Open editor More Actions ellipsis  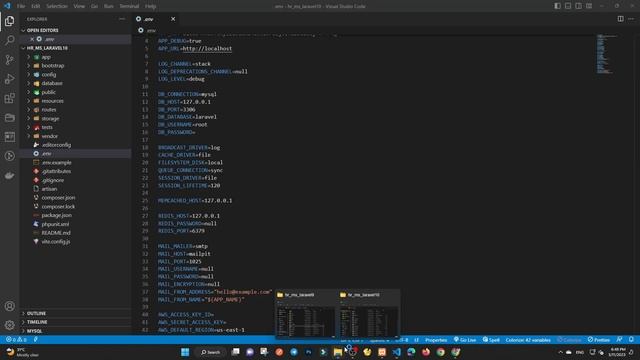point(631,19)
